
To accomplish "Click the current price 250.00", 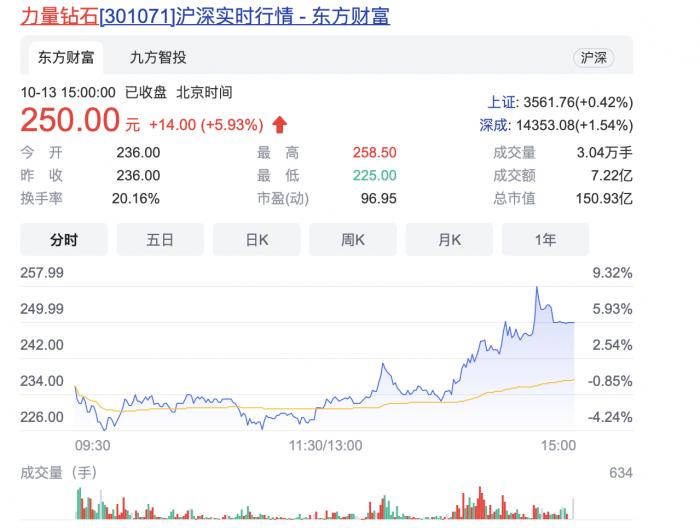I will point(70,121).
